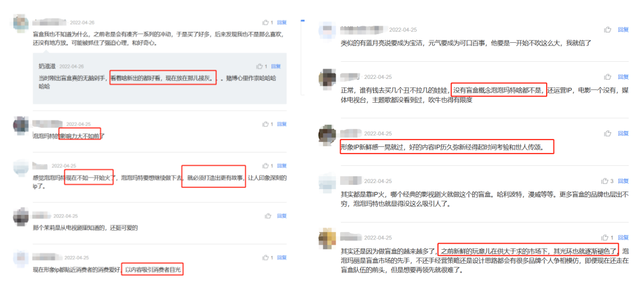
Task: Reply to the comment 现在形象ip都贴近消费者
Action: tap(282, 258)
